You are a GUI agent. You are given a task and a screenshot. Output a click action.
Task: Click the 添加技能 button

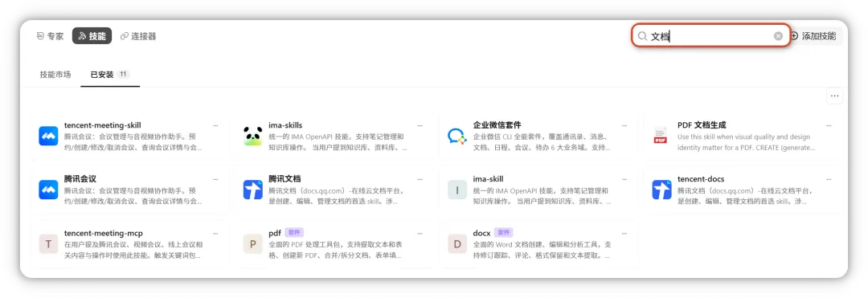(813, 36)
